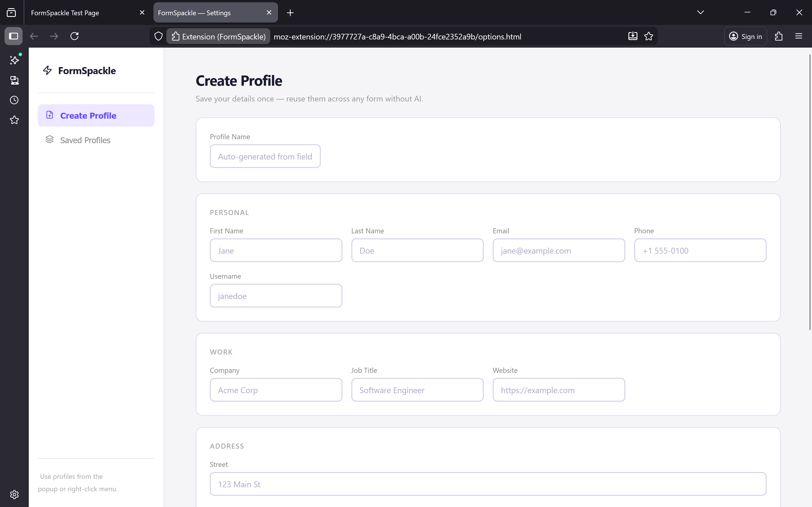Reload the current page
812x507 pixels.
coord(74,36)
